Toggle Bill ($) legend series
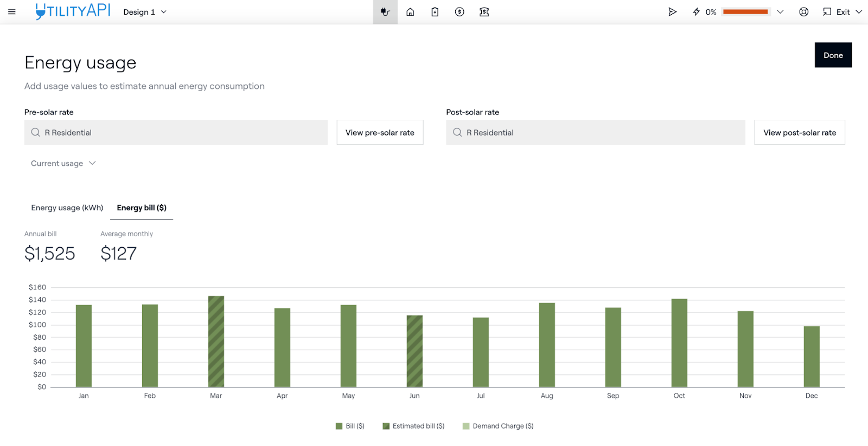 click(x=350, y=426)
